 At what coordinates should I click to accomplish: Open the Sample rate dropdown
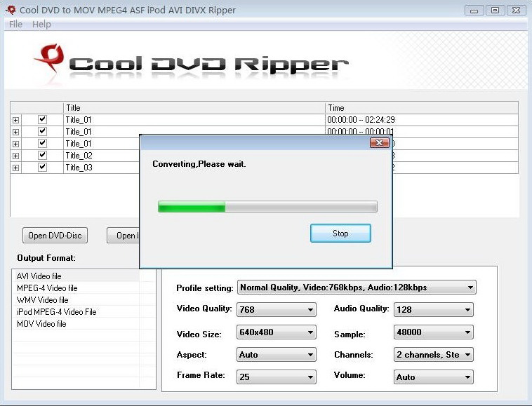tap(433, 332)
